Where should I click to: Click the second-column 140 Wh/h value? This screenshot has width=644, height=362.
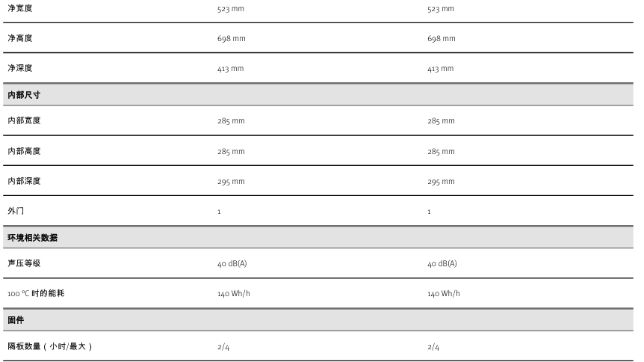[444, 294]
